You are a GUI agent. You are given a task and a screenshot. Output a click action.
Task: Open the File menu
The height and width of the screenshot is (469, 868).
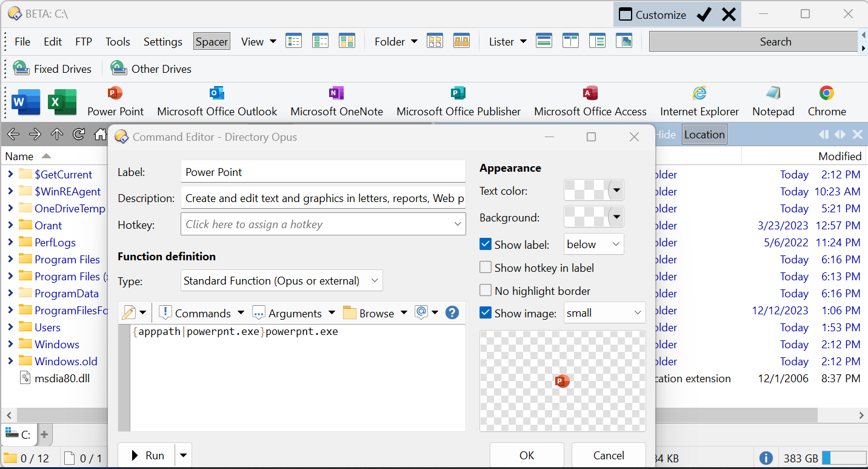pyautogui.click(x=22, y=41)
